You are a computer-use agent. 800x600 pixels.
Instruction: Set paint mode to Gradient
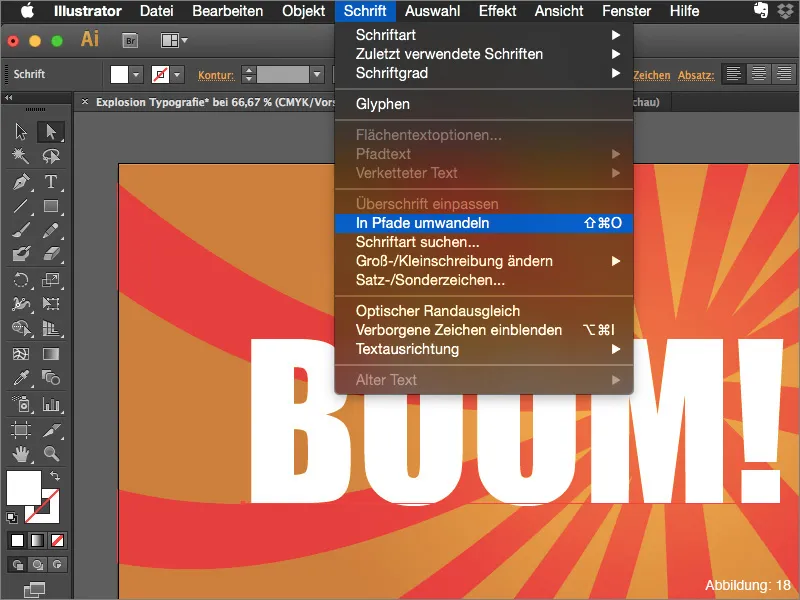[x=37, y=540]
